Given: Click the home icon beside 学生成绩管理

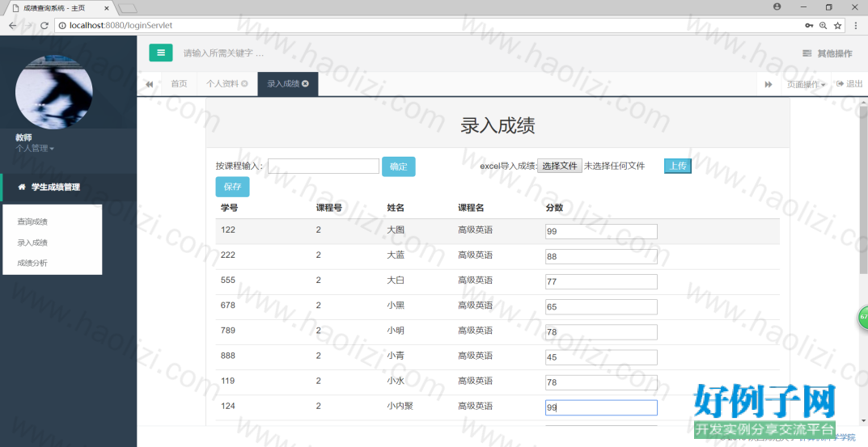Looking at the screenshot, I should pyautogui.click(x=22, y=187).
